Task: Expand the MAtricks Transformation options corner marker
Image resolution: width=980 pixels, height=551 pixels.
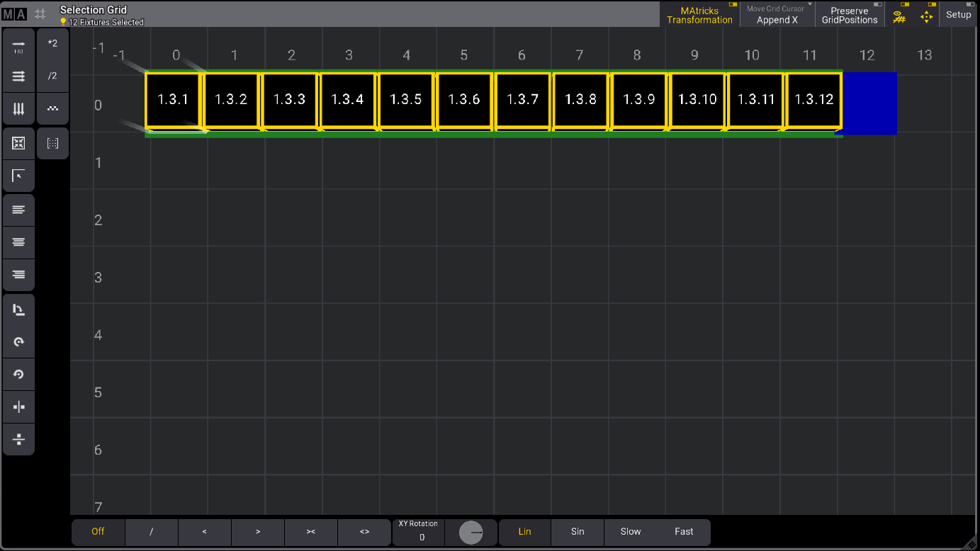Action: [x=732, y=6]
